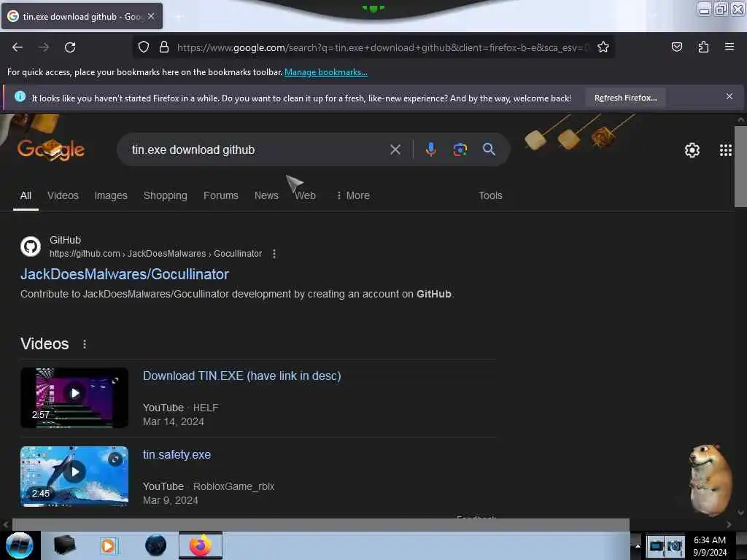Screen dimensions: 747x560
Task: Click the Refresh Firefox button
Action: [x=625, y=98]
